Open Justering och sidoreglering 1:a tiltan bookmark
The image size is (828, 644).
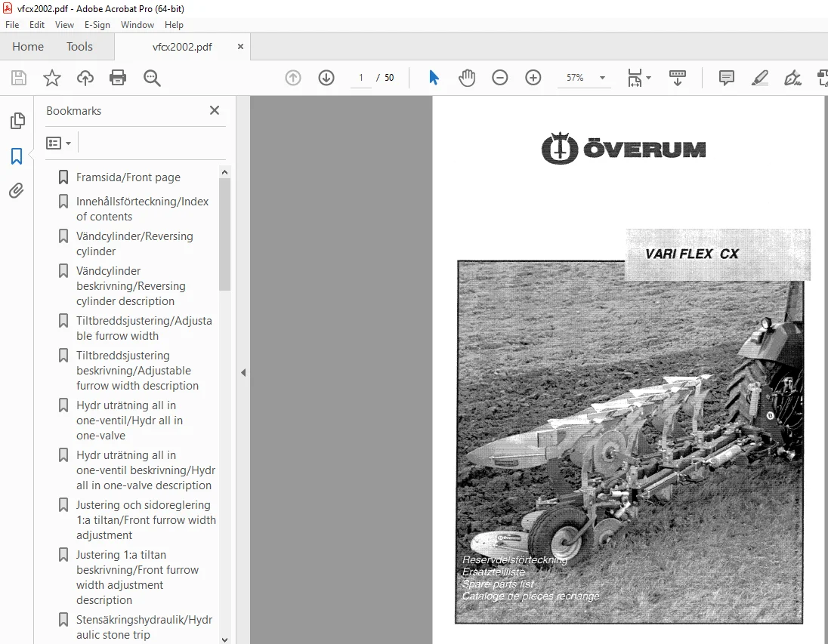pyautogui.click(x=146, y=520)
